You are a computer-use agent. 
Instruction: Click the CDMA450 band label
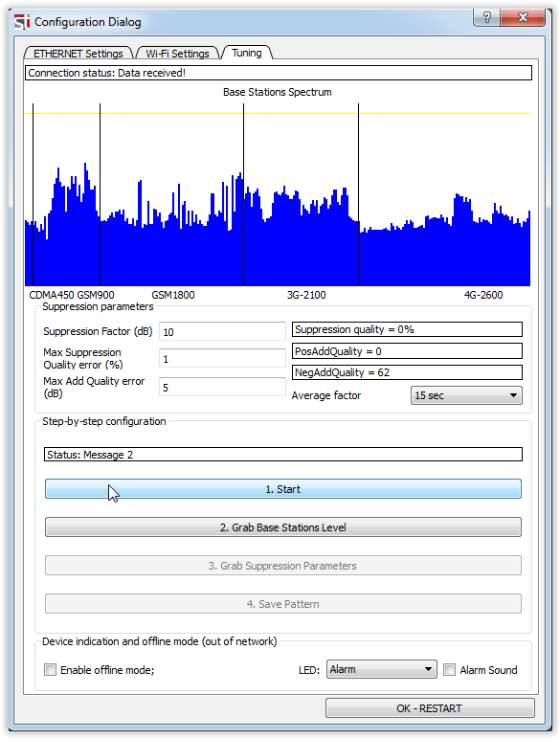pos(52,295)
